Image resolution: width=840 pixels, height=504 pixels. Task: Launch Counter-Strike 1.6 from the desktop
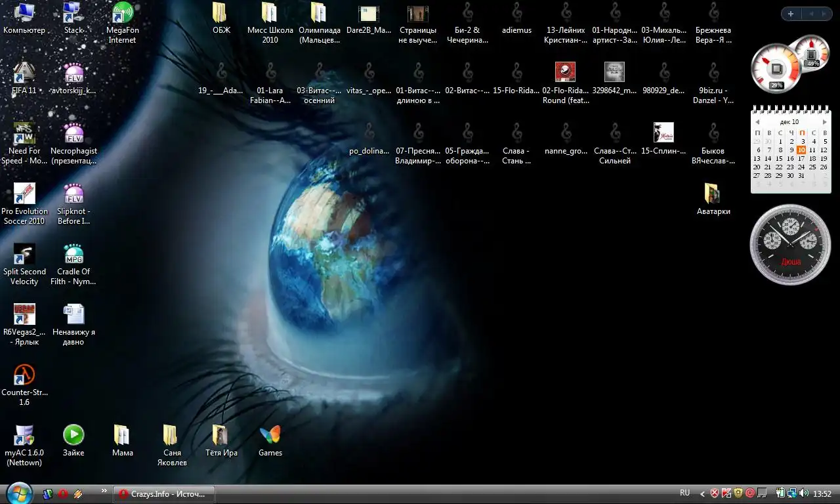24,375
